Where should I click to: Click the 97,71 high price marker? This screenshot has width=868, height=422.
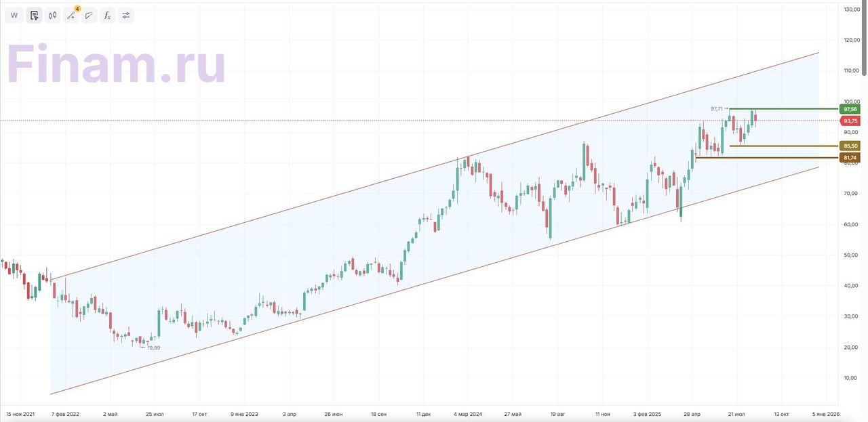click(717, 108)
